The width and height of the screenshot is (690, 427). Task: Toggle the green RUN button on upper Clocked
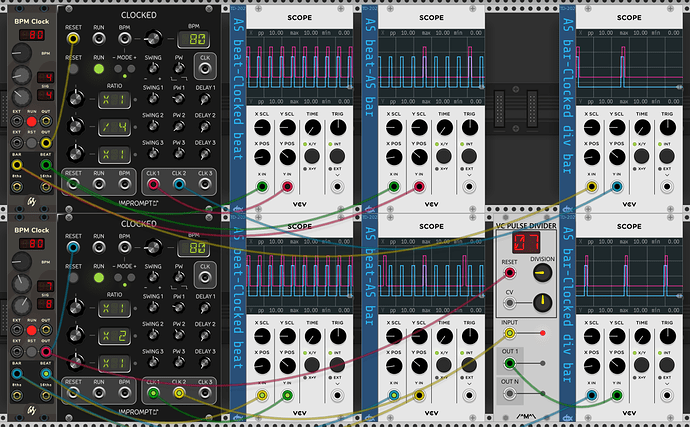tap(99, 69)
